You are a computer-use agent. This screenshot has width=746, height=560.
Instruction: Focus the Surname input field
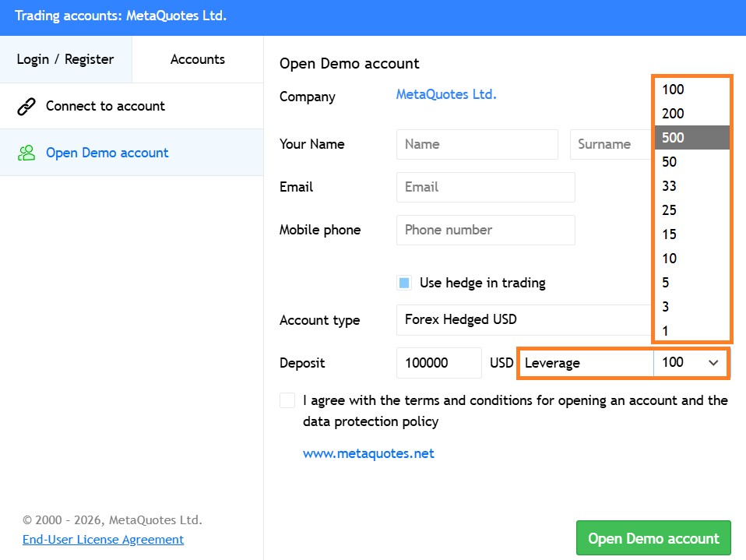tap(611, 144)
